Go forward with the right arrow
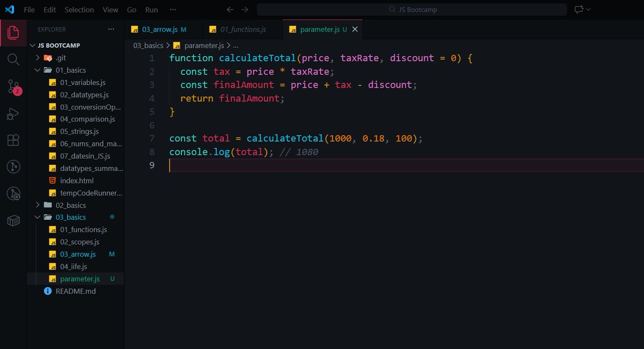This screenshot has height=349, width=644. coord(245,10)
